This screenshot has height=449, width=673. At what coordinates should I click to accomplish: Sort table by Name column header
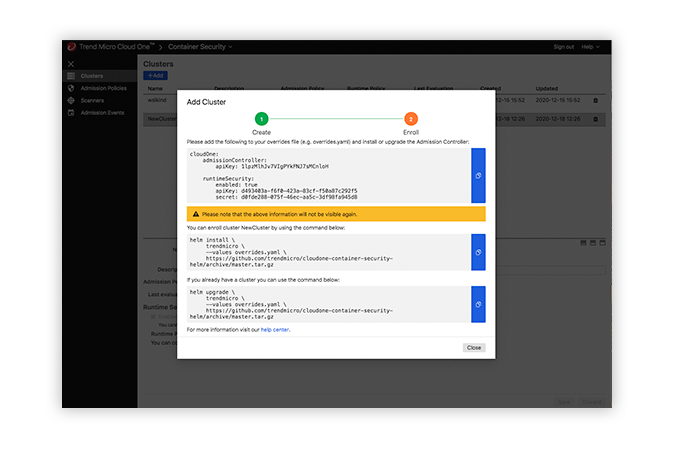[155, 88]
